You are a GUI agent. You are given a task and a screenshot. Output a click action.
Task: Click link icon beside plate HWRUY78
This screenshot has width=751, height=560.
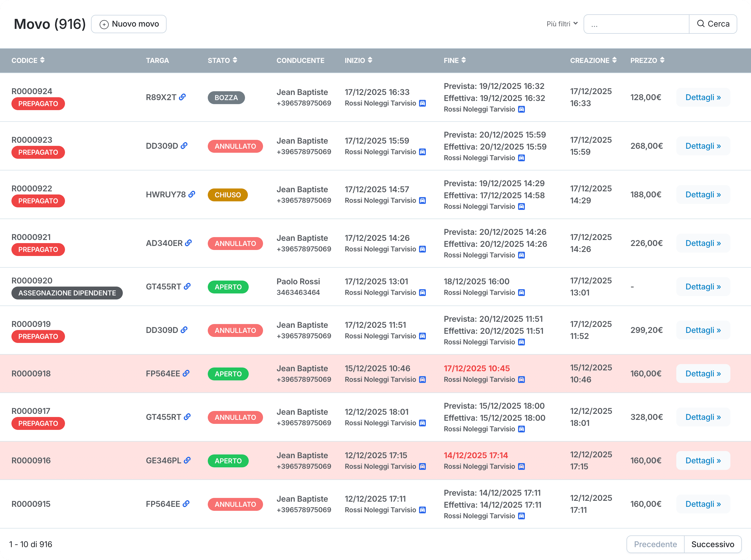192,194
